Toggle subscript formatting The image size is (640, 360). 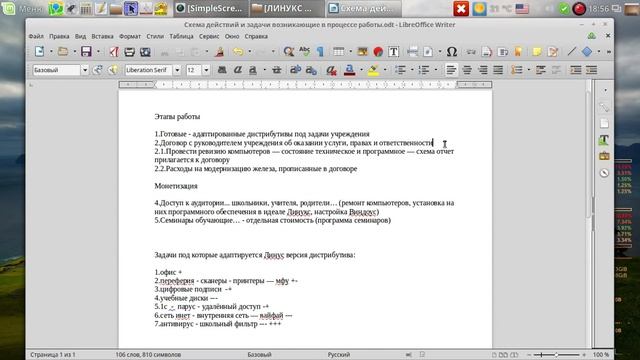(311, 70)
